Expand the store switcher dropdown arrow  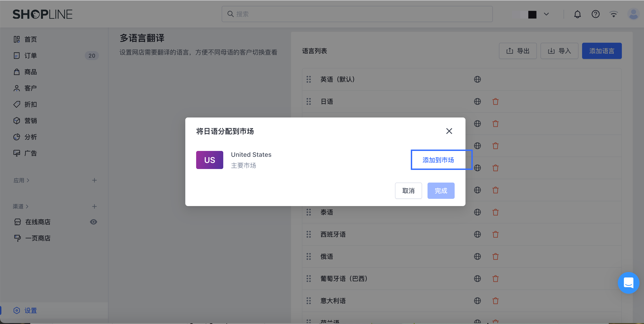pos(546,14)
